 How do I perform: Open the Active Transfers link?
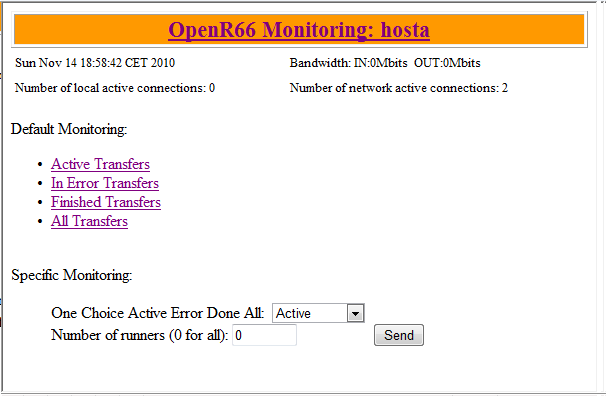[100, 164]
